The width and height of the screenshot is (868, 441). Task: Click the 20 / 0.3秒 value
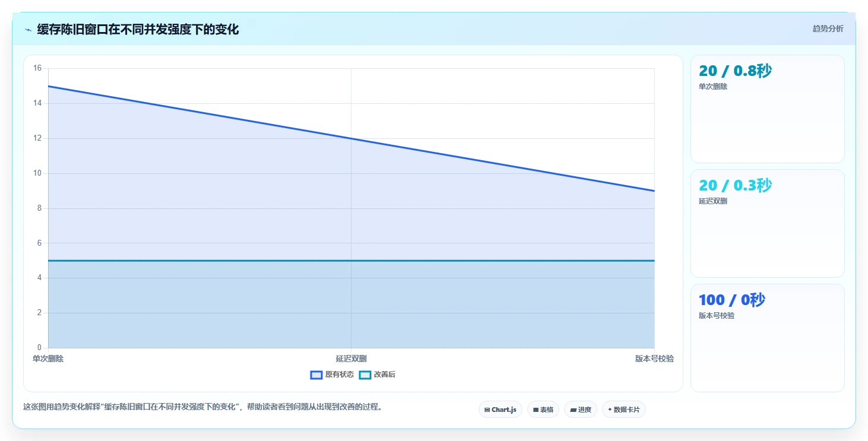point(735,185)
